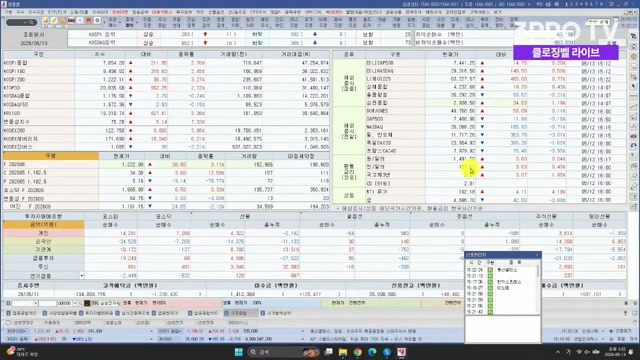This screenshot has width=640, height=360.
Task: Select the KOSDAQ150 row in the index table
Action: [x=166, y=104]
